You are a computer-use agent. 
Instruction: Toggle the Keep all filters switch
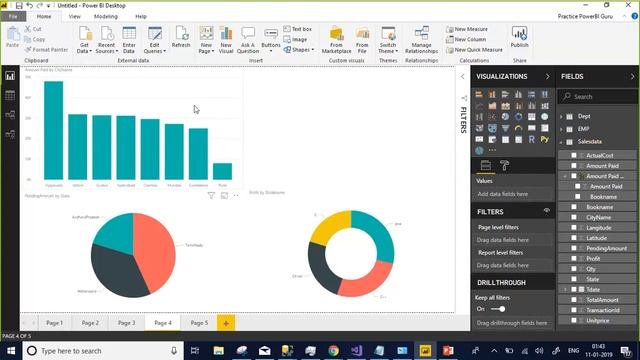click(x=498, y=309)
